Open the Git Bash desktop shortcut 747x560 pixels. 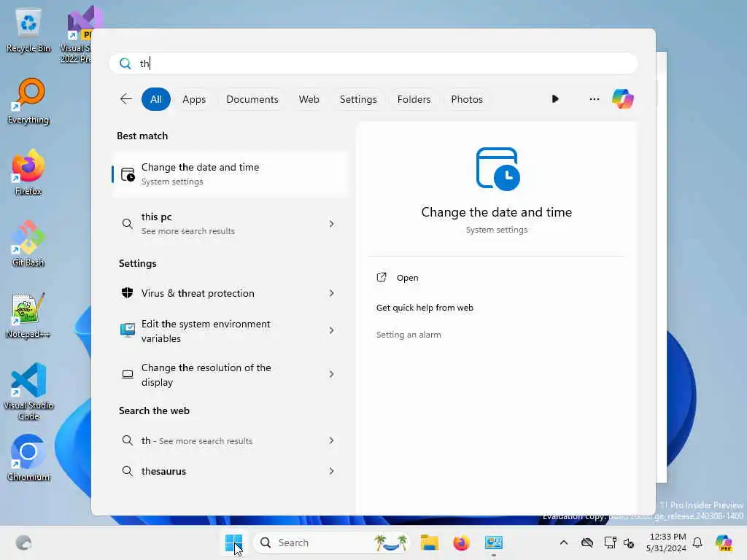point(28,244)
